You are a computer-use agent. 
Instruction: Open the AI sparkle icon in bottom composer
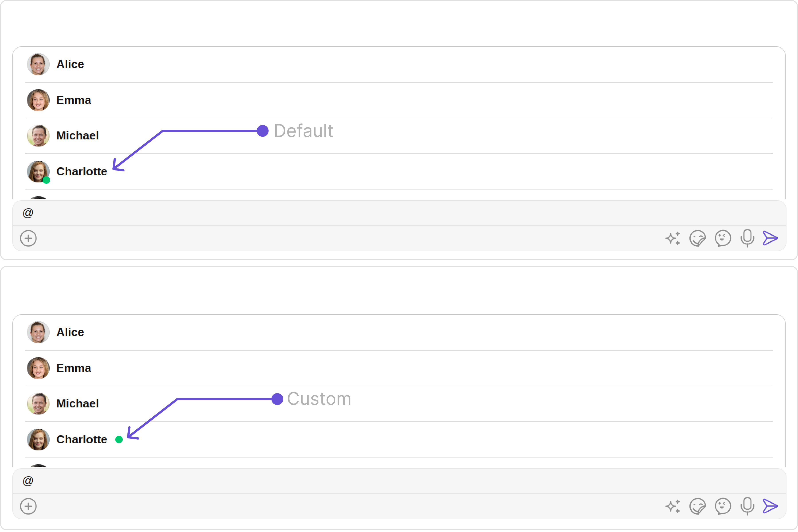673,507
